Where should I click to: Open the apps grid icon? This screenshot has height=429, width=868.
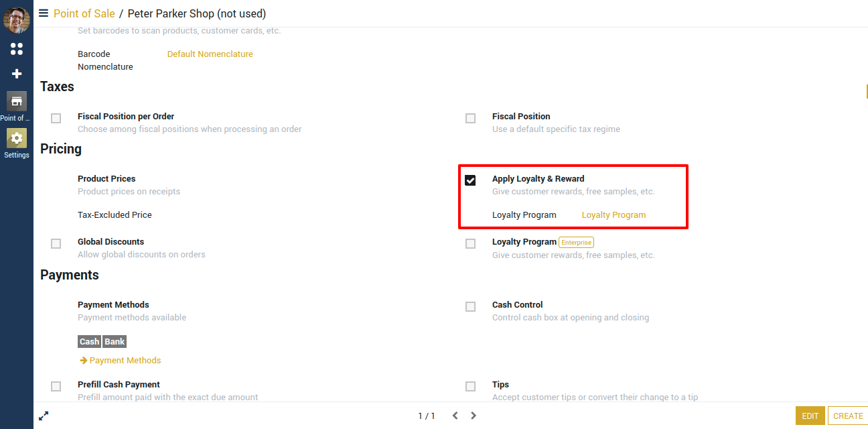click(17, 49)
